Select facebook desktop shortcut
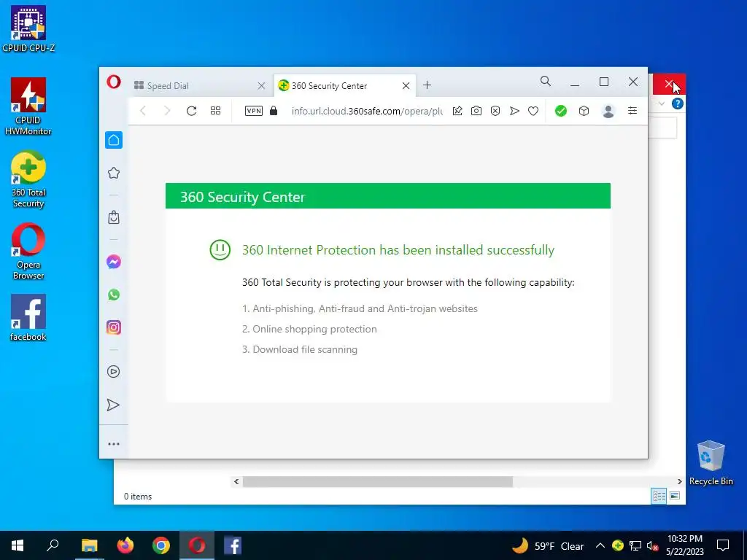This screenshot has width=747, height=560. click(x=28, y=318)
